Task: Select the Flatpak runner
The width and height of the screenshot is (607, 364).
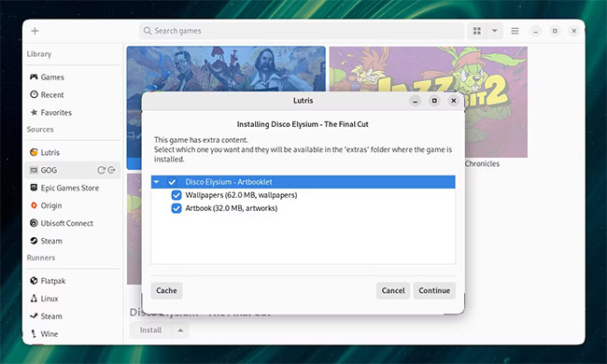Action: pos(72,281)
